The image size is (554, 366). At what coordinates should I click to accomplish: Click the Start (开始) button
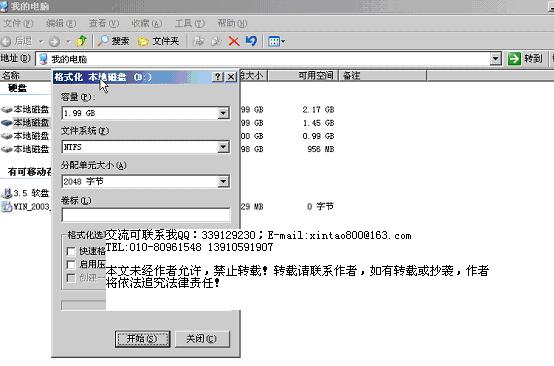coord(142,339)
